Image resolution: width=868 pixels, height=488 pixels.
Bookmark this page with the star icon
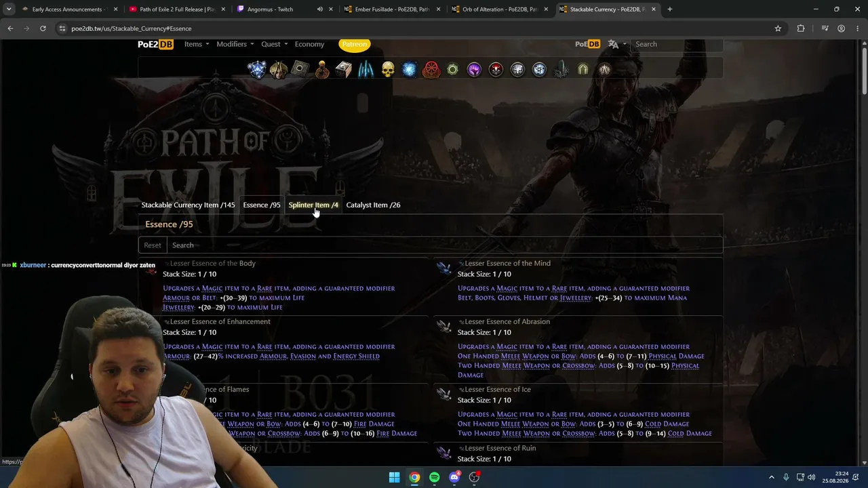point(778,28)
